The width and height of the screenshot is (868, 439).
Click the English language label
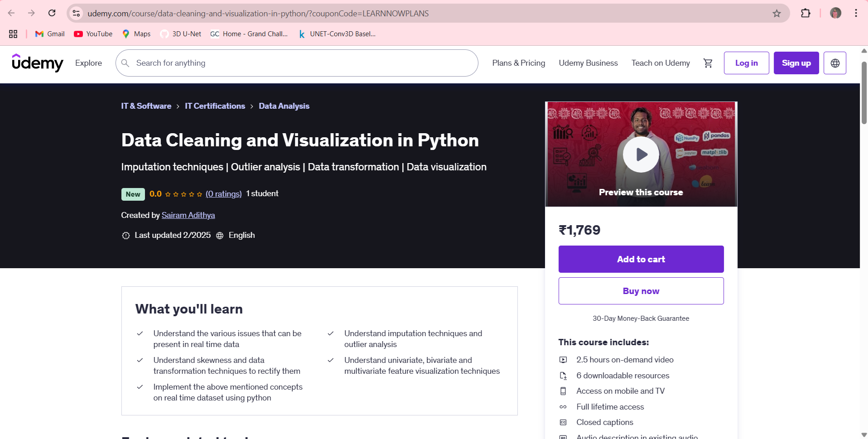pos(241,235)
